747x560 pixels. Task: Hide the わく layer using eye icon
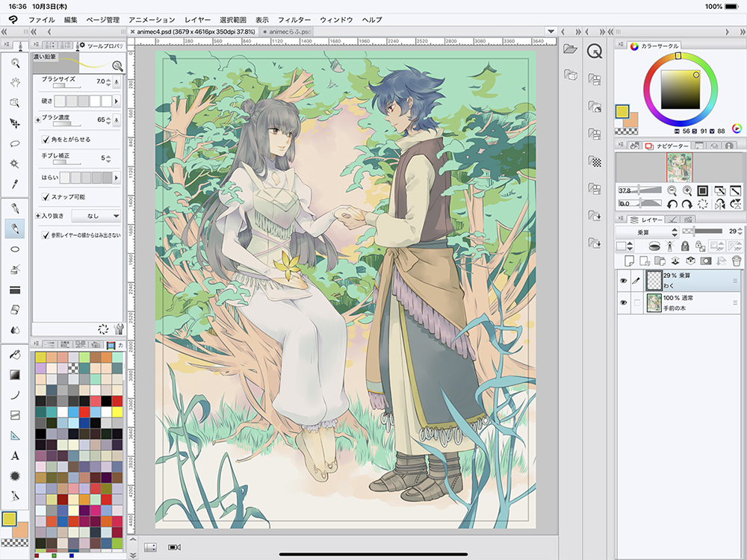tap(624, 281)
